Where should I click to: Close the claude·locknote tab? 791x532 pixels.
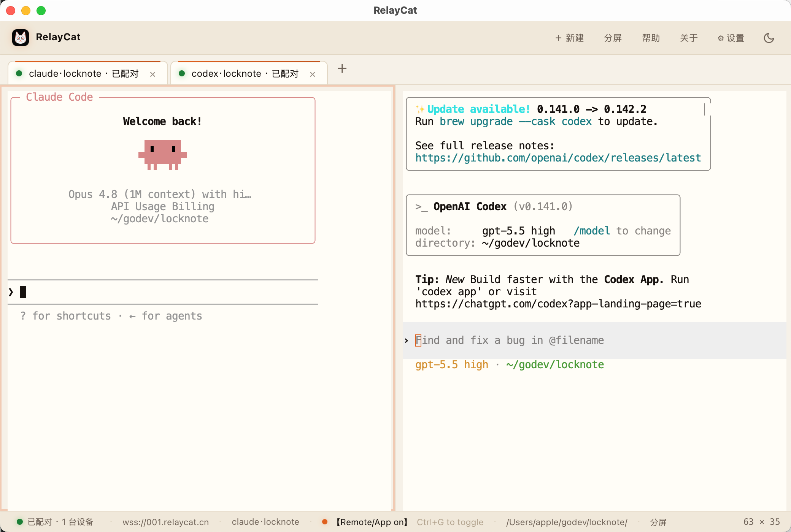152,74
